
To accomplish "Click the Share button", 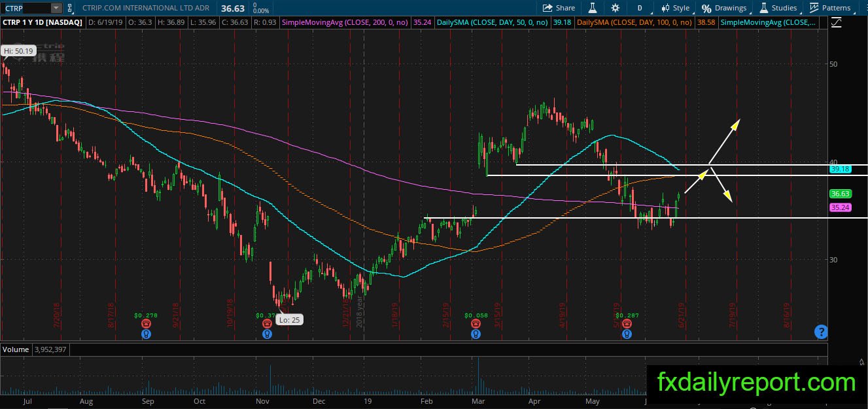I will tap(559, 8).
